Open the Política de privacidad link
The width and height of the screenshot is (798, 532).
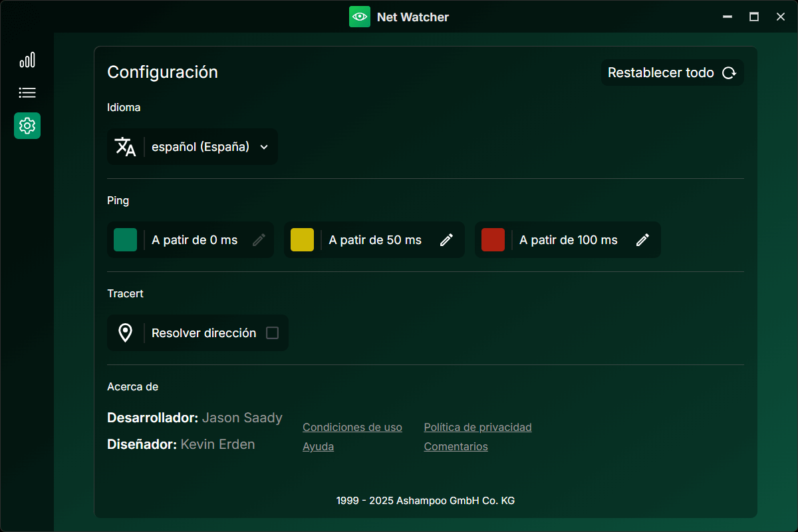point(477,428)
